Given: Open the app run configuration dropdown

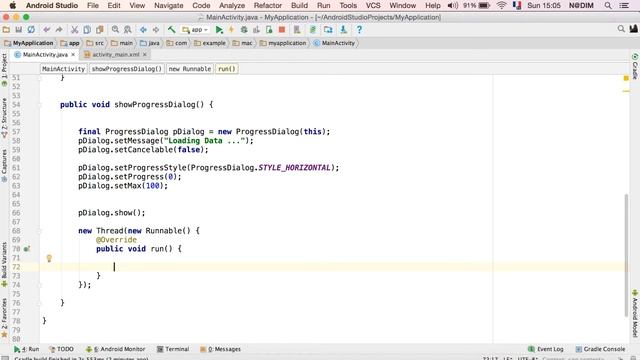Looking at the screenshot, I should [x=196, y=30].
